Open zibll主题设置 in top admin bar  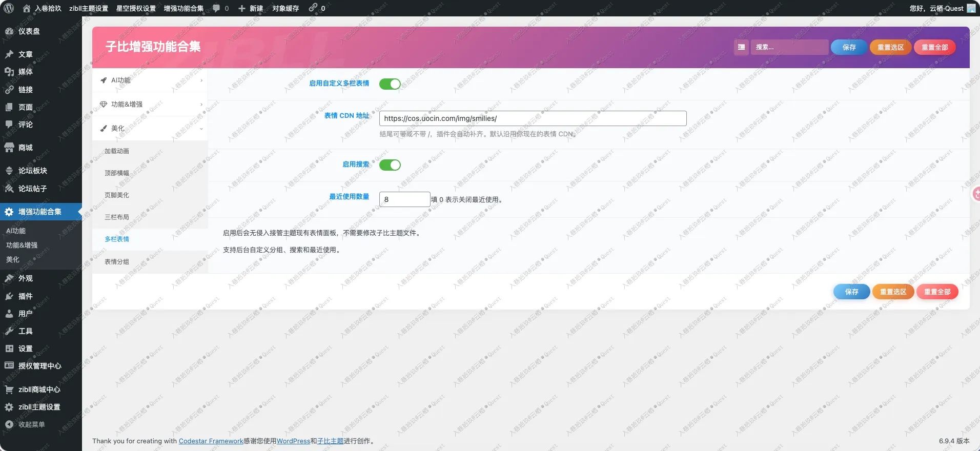89,8
